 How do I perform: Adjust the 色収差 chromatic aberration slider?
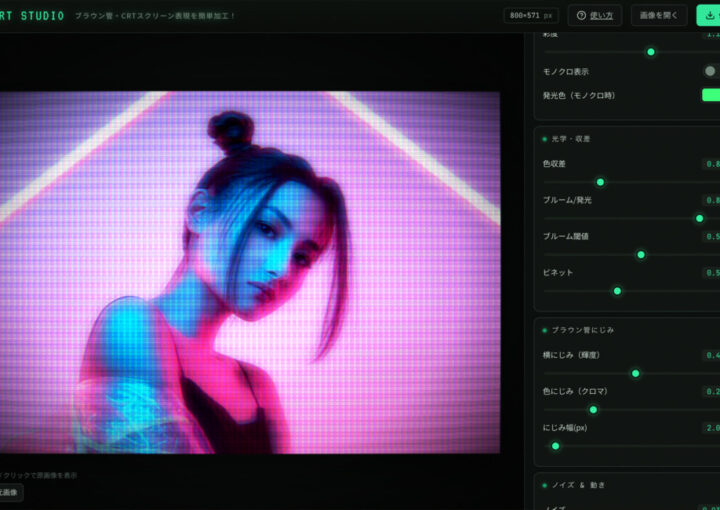coord(600,182)
